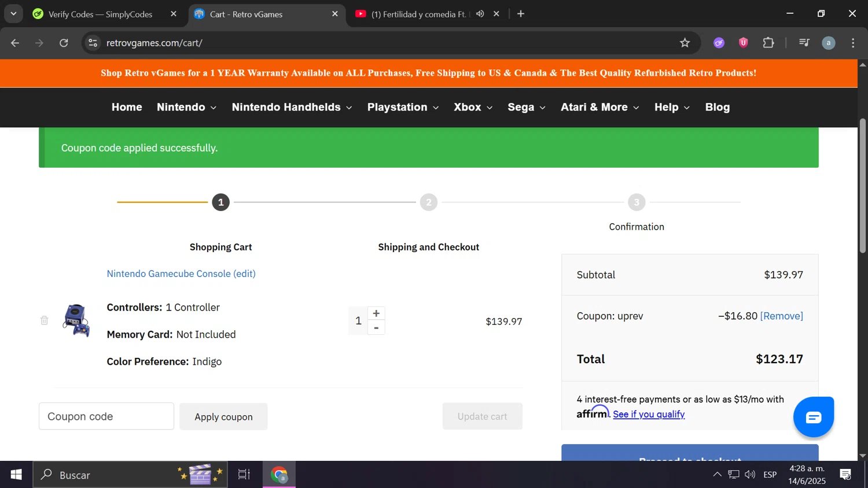Open the volume control in system tray
Screen dimensions: 868x488
point(750,475)
